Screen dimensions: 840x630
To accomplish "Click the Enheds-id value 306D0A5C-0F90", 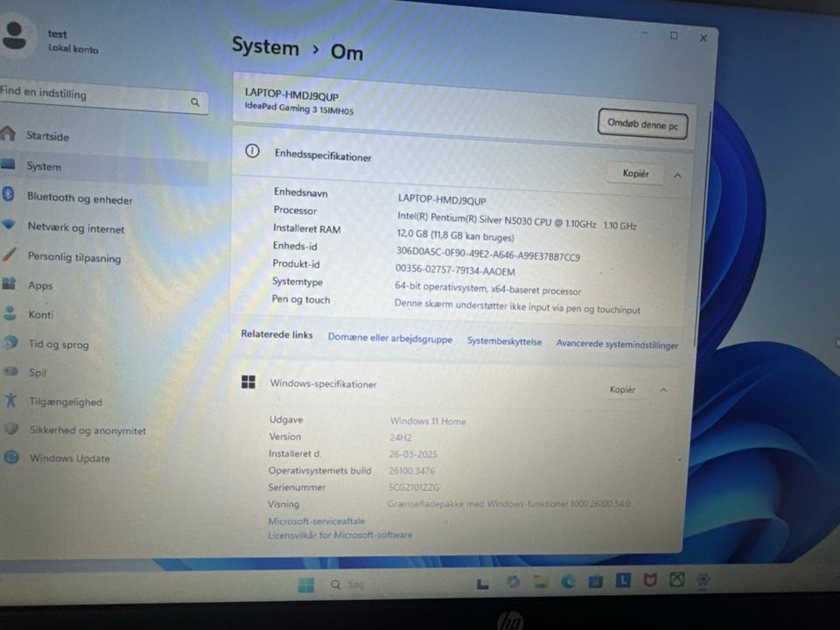I will [x=487, y=254].
